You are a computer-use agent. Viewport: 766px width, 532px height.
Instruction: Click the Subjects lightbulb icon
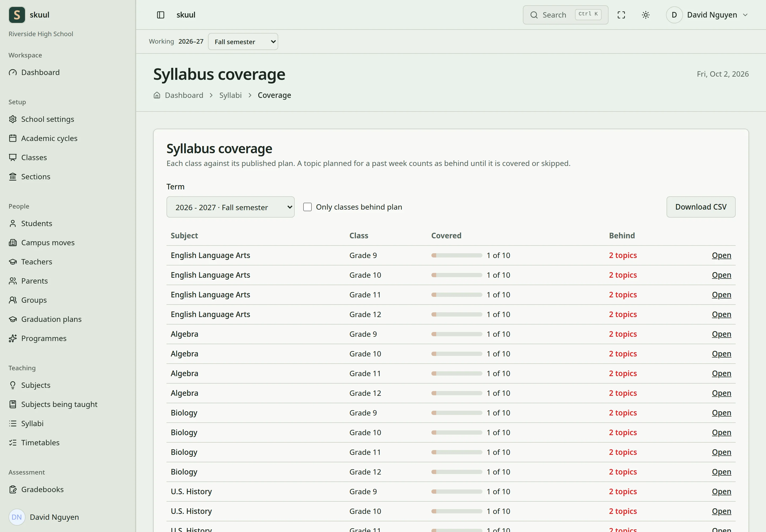pyautogui.click(x=13, y=385)
